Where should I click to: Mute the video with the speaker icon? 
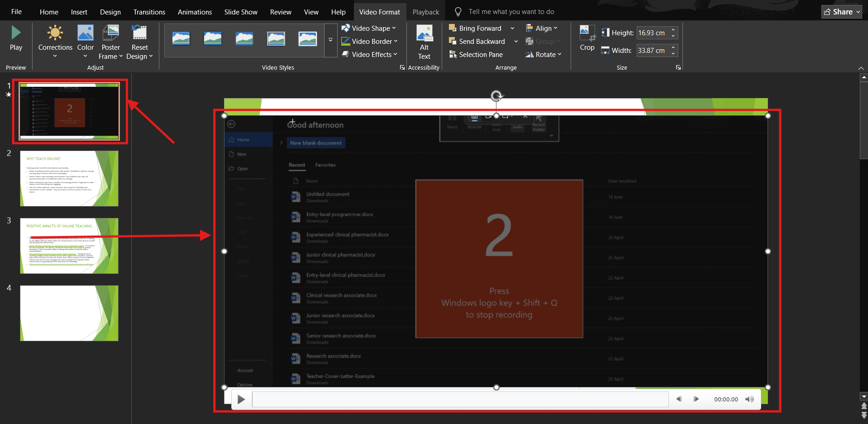(749, 399)
